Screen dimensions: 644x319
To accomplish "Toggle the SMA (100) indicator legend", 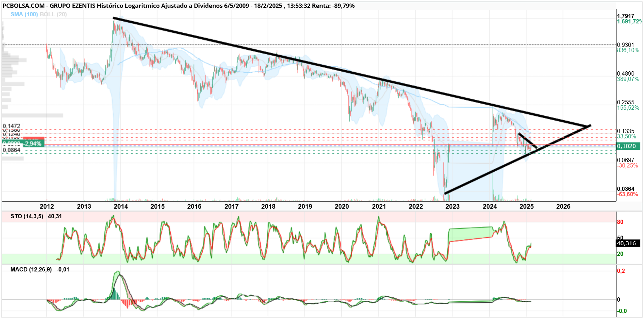I will point(24,15).
